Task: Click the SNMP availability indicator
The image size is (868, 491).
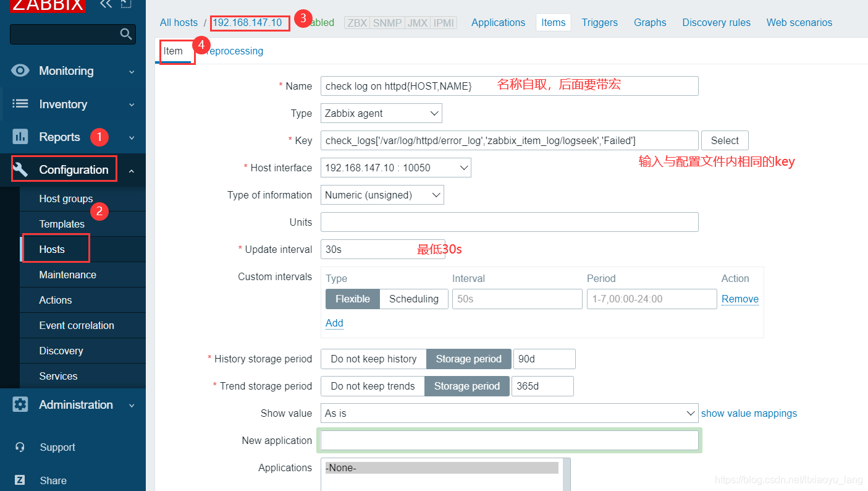Action: coord(387,23)
